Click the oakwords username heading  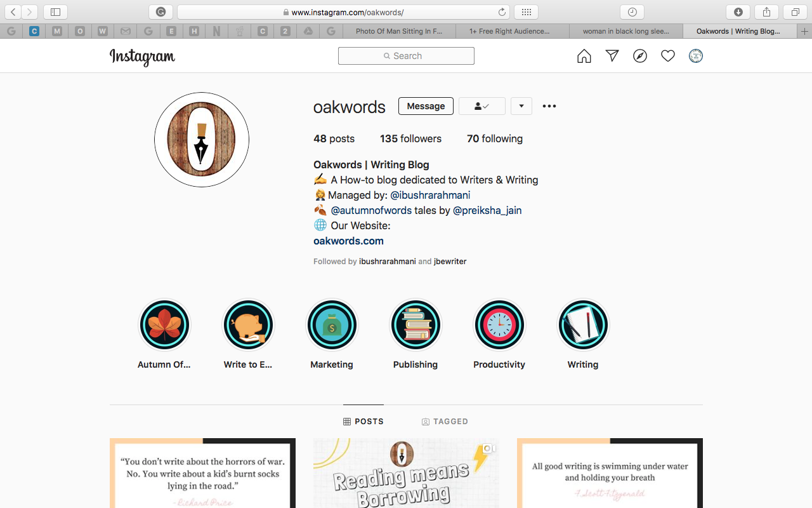coord(350,107)
